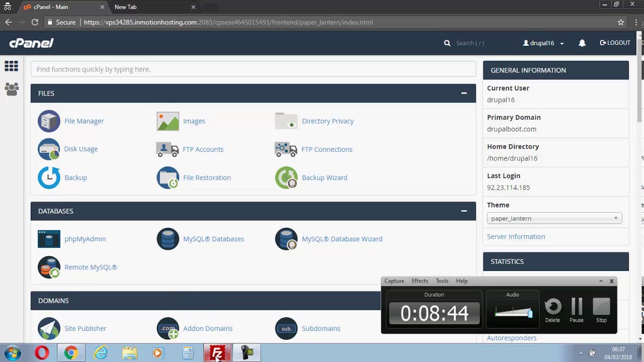The image size is (644, 362).
Task: Open the FTP Accounts truck icon
Action: [168, 149]
